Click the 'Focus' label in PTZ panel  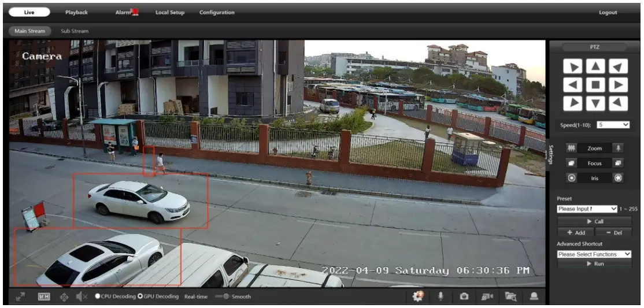tap(594, 163)
